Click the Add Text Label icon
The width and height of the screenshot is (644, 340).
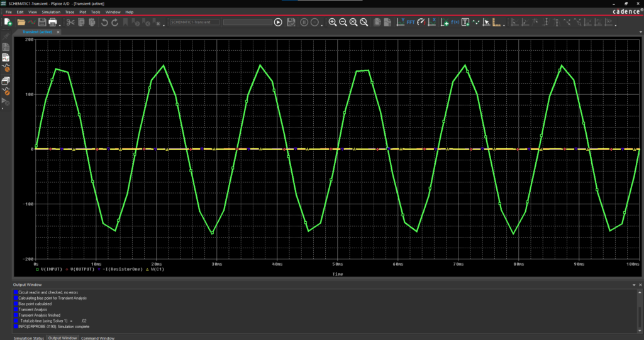pyautogui.click(x=465, y=22)
